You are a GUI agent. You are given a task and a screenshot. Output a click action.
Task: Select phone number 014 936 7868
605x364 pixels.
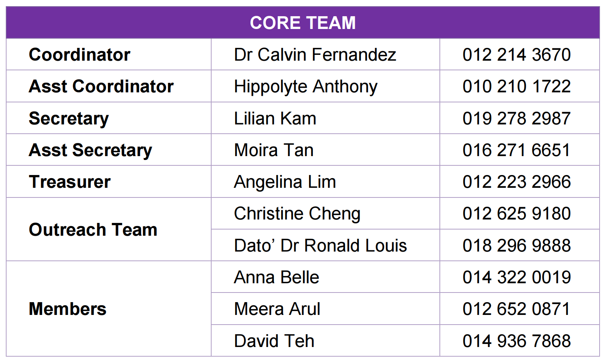click(x=516, y=341)
